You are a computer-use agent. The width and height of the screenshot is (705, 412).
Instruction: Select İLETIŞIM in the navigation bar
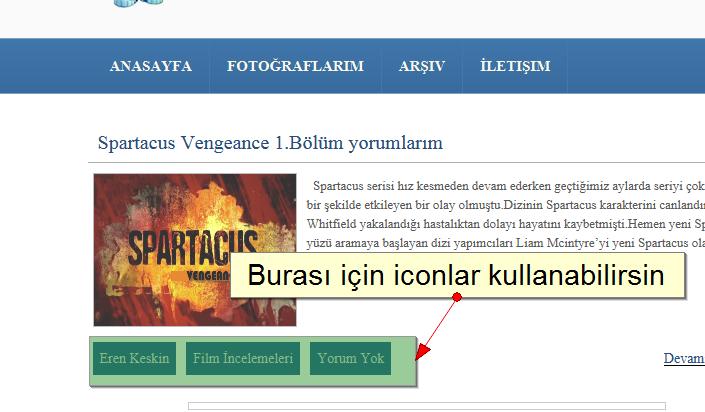[515, 66]
